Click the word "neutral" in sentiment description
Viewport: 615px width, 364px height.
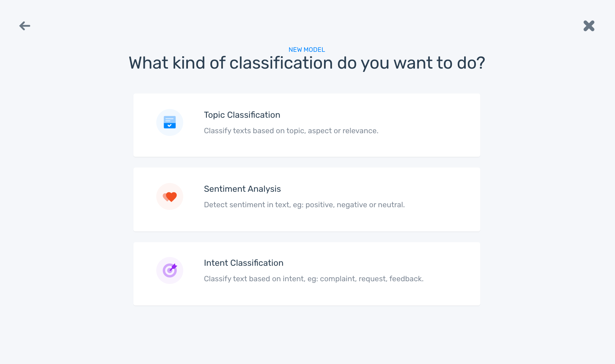(x=390, y=205)
